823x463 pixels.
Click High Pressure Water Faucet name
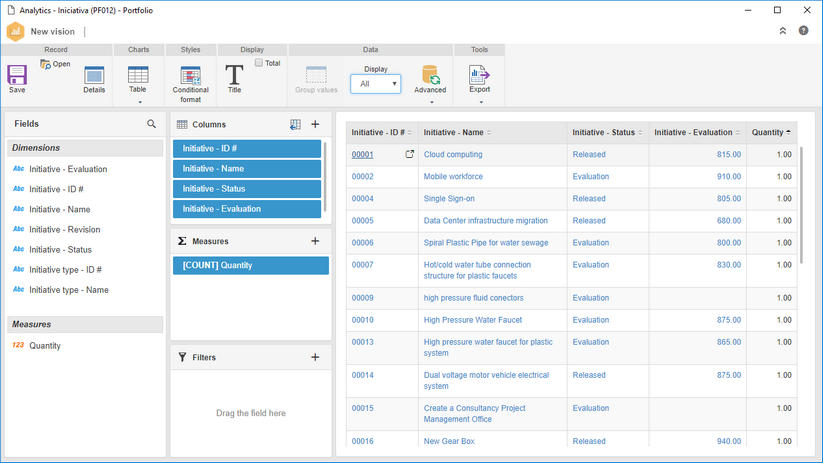[473, 320]
